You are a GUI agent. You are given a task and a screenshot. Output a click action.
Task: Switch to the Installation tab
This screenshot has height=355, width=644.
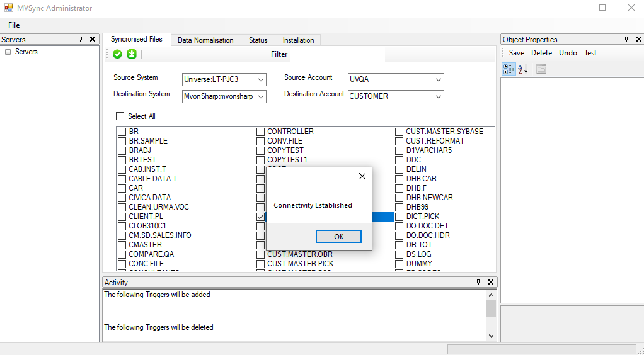coord(298,40)
